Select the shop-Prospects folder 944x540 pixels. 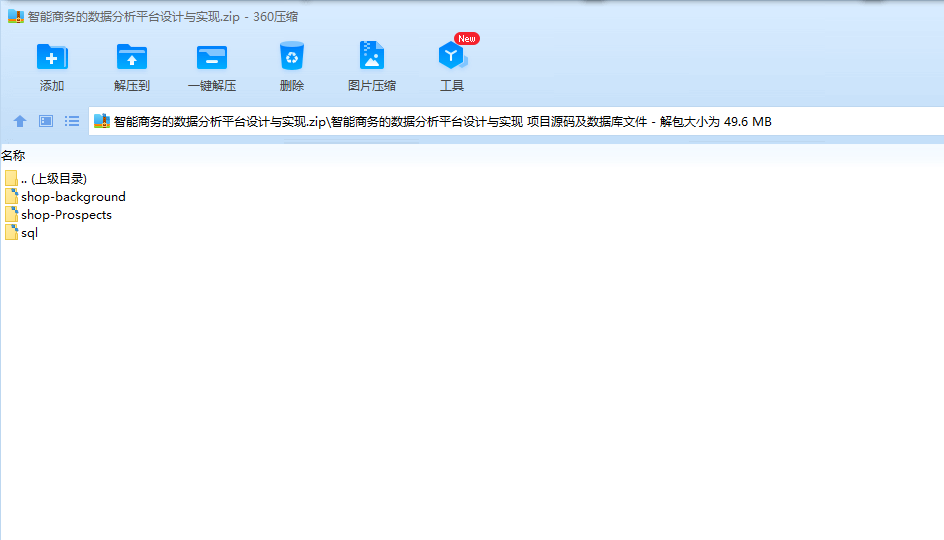click(x=58, y=215)
